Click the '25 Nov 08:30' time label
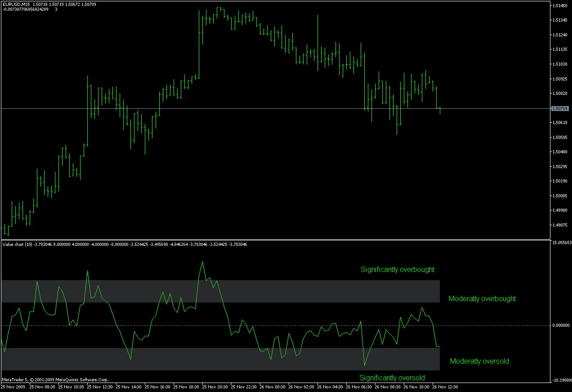Image resolution: width=572 pixels, height=392 pixels. point(43,387)
